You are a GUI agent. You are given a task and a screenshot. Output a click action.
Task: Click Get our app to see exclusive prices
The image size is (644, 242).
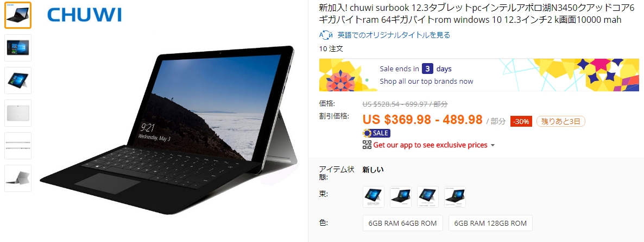click(431, 145)
